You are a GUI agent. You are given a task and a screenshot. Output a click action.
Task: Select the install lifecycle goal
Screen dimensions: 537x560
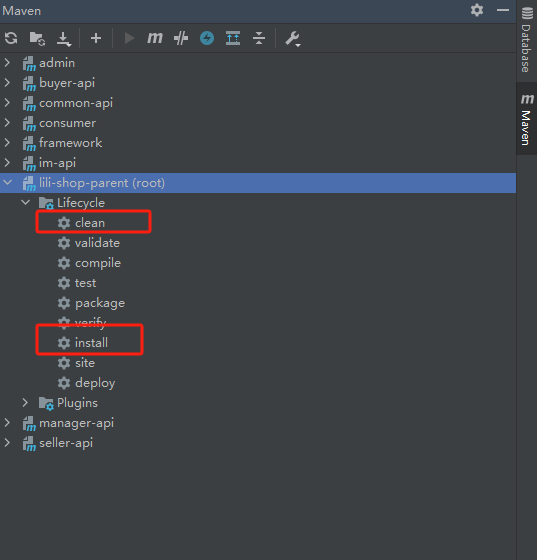point(91,342)
